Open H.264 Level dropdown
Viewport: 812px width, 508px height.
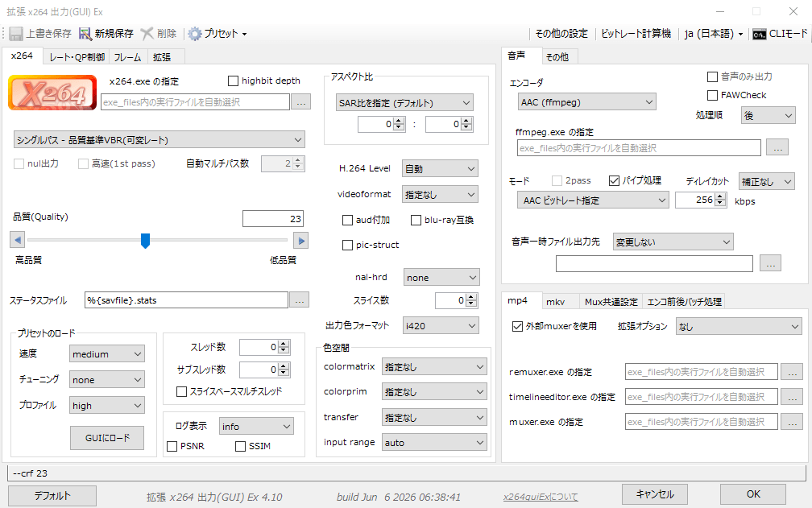point(440,168)
